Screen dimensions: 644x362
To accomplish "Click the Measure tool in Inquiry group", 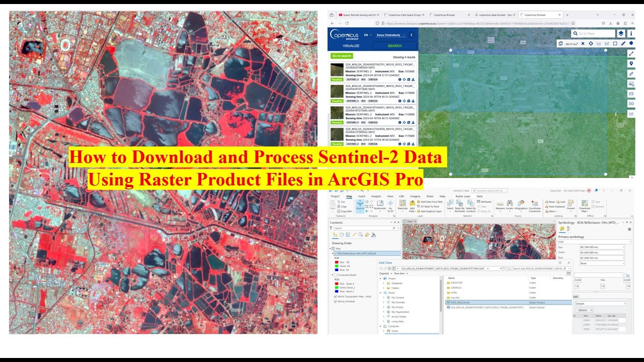I will (x=500, y=206).
